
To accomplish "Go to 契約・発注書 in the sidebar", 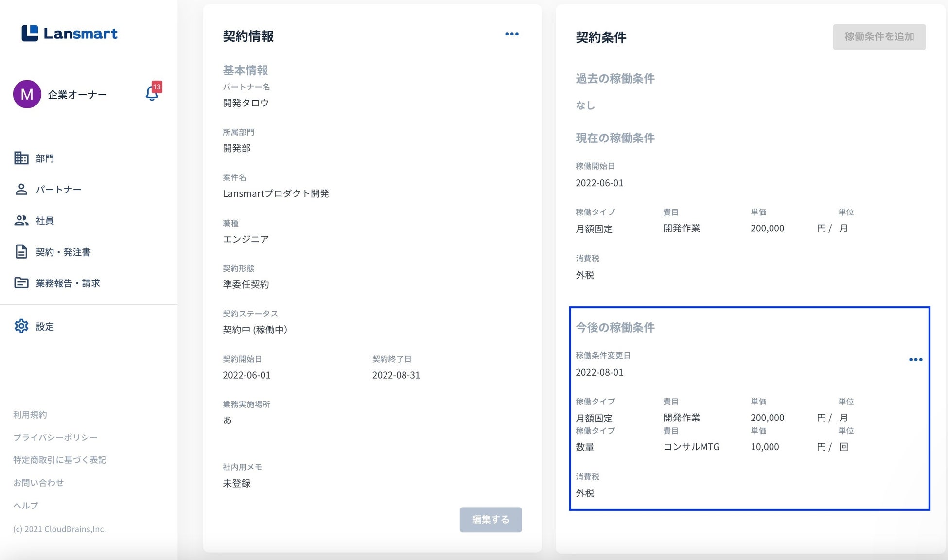I will [x=63, y=252].
